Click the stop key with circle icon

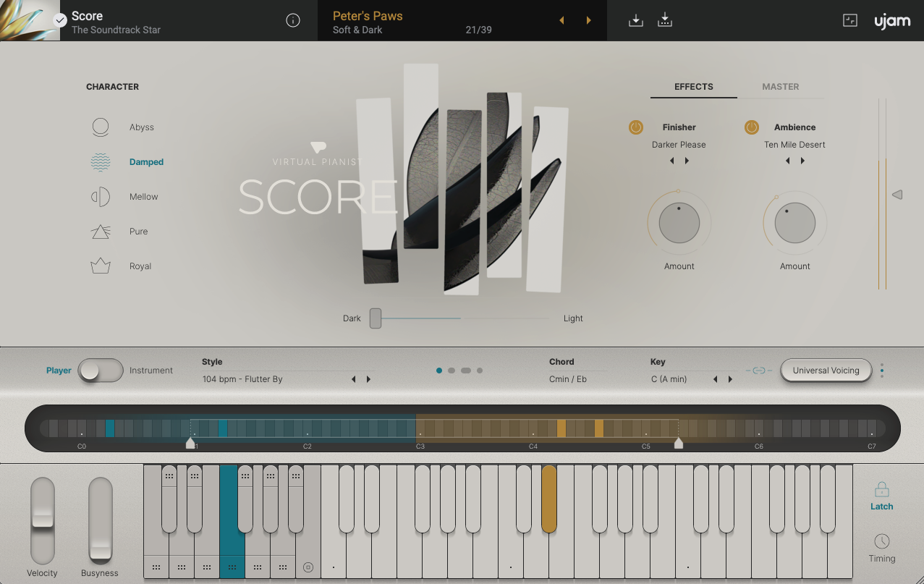(308, 567)
